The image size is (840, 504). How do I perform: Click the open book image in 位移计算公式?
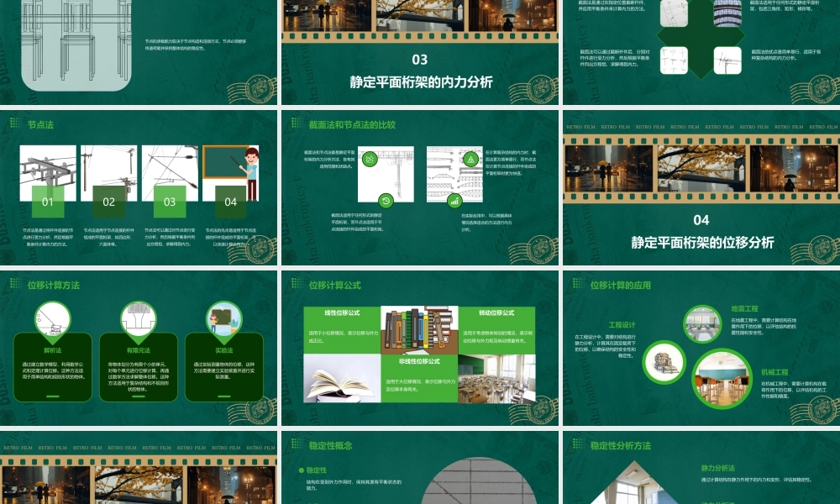click(343, 379)
